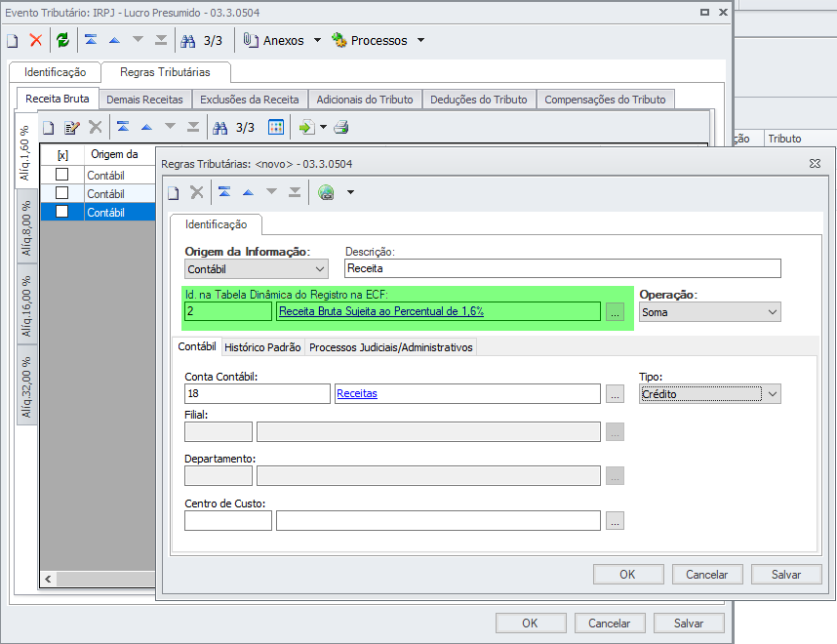Select Alíq.32,00 % vertical tab
The height and width of the screenshot is (644, 837).
[x=26, y=387]
